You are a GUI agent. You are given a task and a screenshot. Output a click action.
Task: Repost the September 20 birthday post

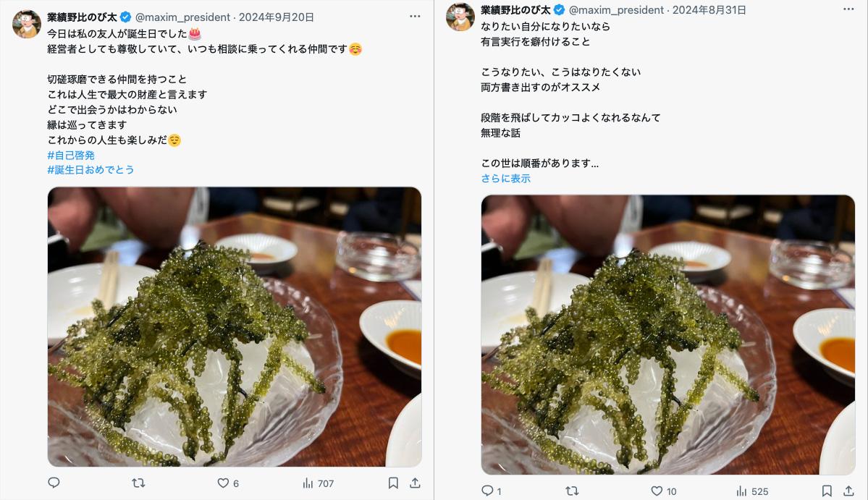click(x=138, y=483)
